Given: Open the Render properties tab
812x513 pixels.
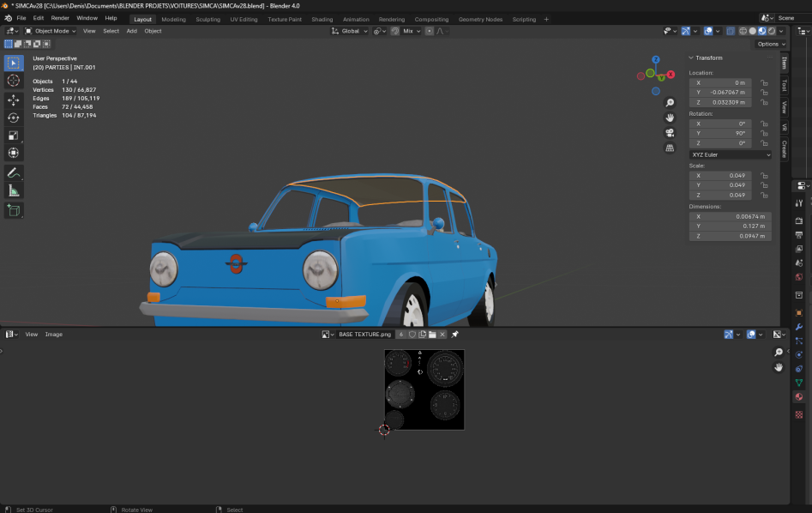Looking at the screenshot, I should click(799, 220).
